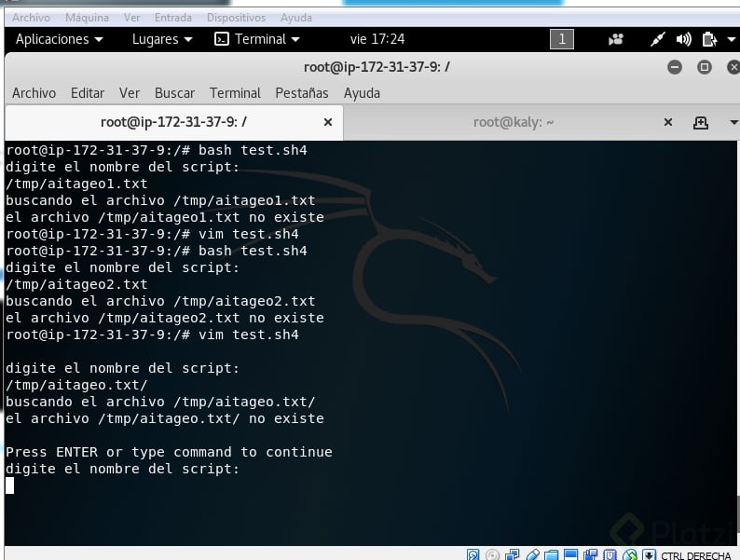Open the Buscar menu
Viewport: 740px width, 560px height.
pos(174,93)
